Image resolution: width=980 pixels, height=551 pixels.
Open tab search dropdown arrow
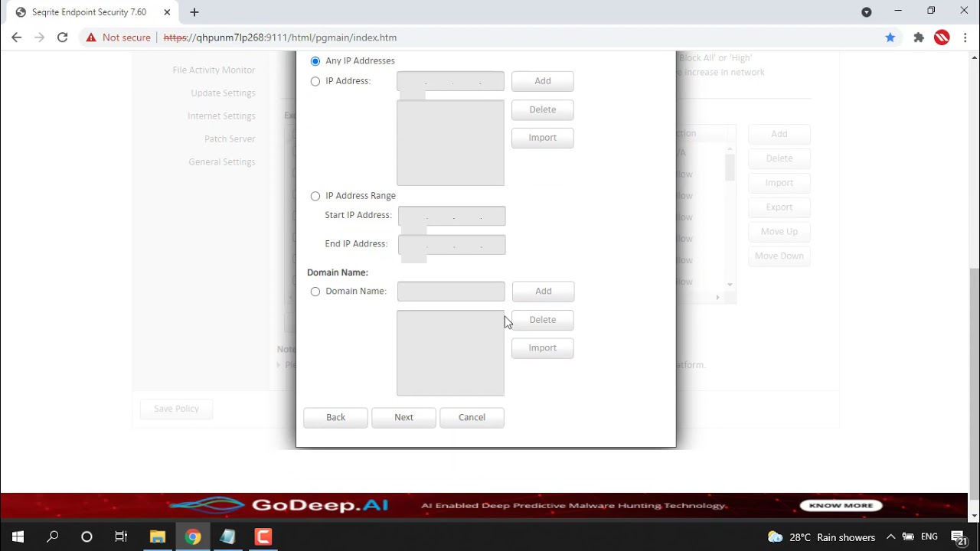coord(867,12)
